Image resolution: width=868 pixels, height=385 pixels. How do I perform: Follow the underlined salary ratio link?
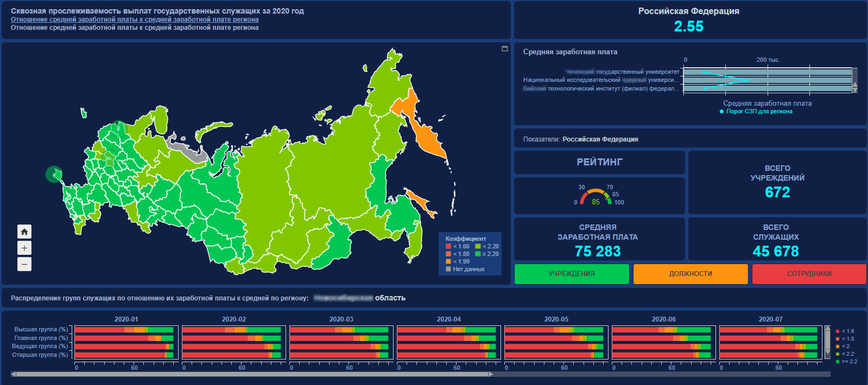[135, 20]
